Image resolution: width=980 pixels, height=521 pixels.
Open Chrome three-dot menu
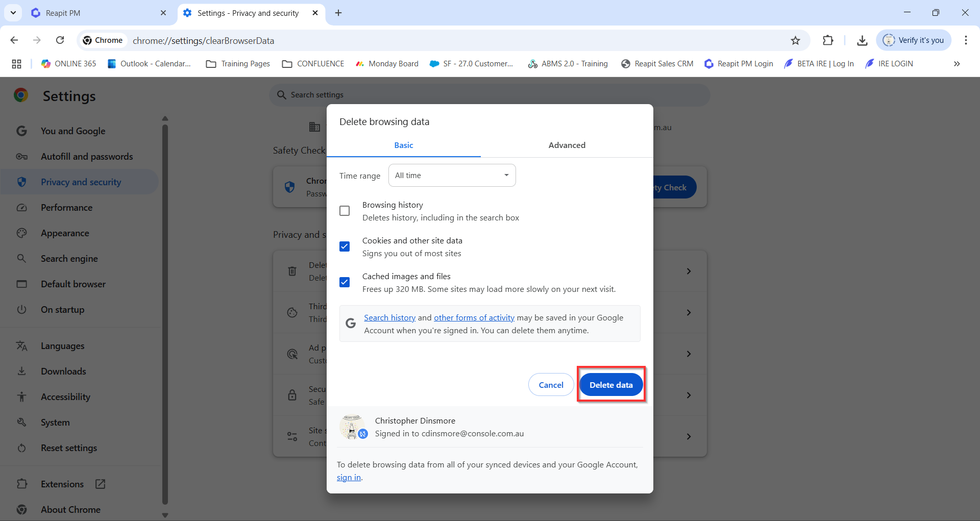click(966, 40)
